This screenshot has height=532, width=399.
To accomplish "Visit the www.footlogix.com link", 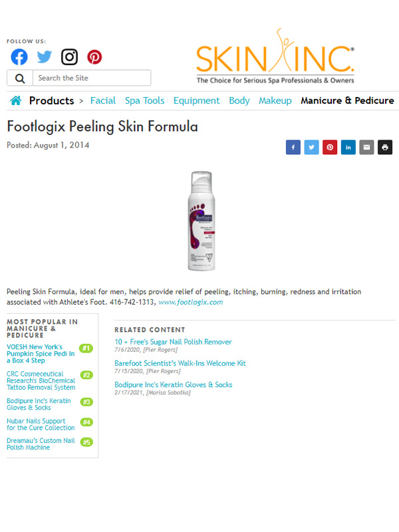I will pyautogui.click(x=191, y=302).
